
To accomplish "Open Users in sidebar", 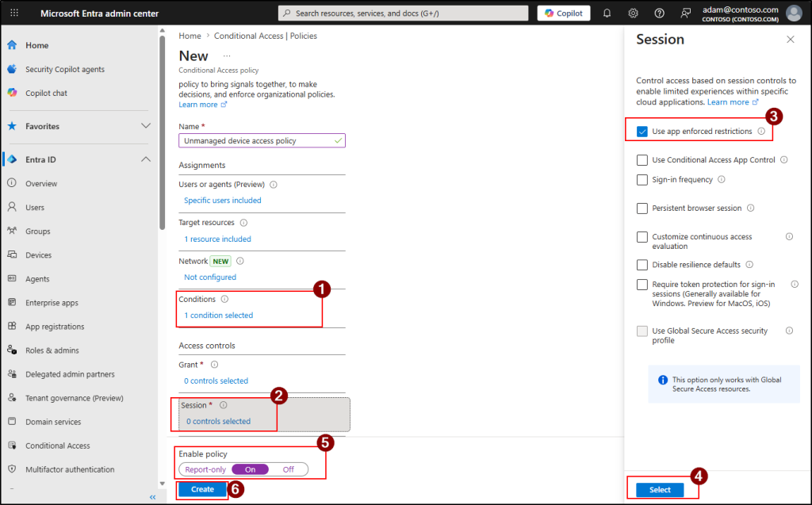I will (x=35, y=207).
